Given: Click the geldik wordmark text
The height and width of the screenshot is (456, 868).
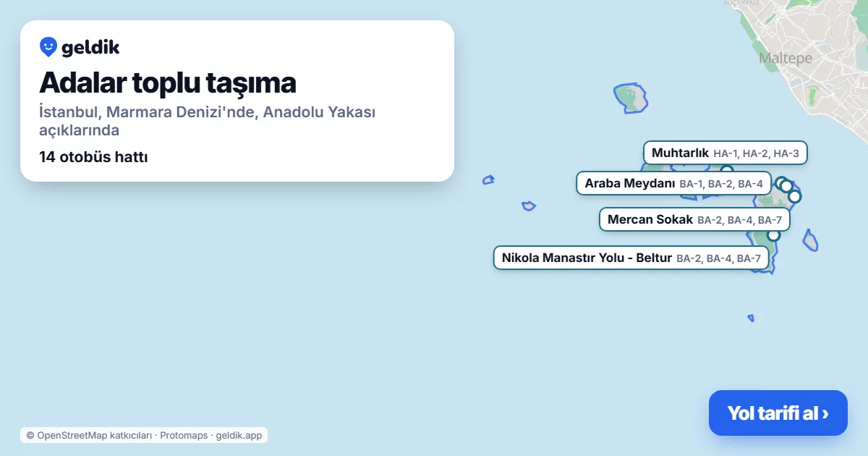Looking at the screenshot, I should click(90, 48).
